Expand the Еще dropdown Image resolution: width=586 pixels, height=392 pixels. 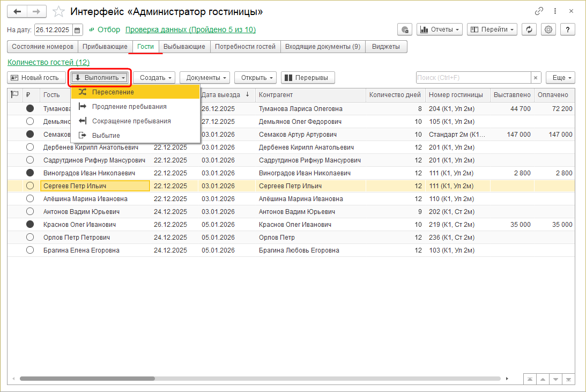(x=561, y=78)
